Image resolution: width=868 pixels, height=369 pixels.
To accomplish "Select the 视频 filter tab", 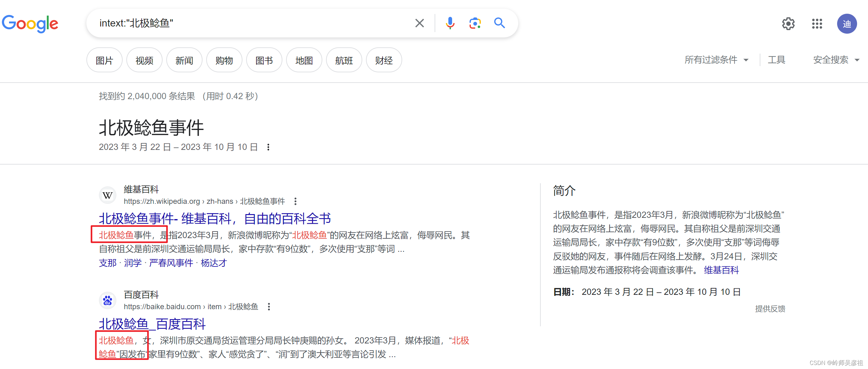I will click(x=144, y=60).
